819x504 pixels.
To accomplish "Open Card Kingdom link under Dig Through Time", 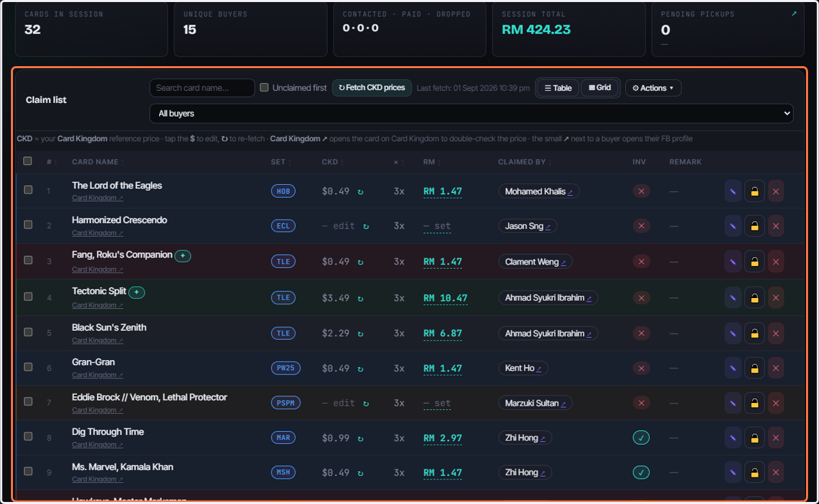I will [x=98, y=445].
